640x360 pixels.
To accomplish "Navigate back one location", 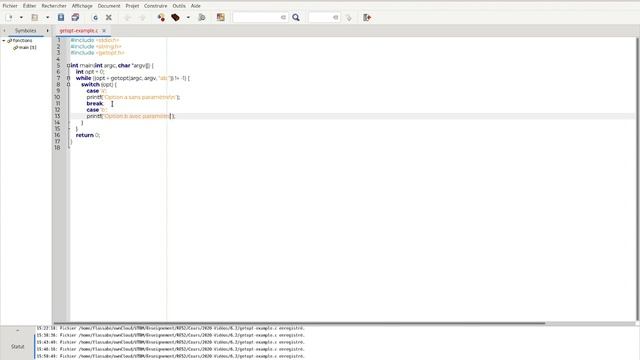I will pyautogui.click(x=127, y=18).
